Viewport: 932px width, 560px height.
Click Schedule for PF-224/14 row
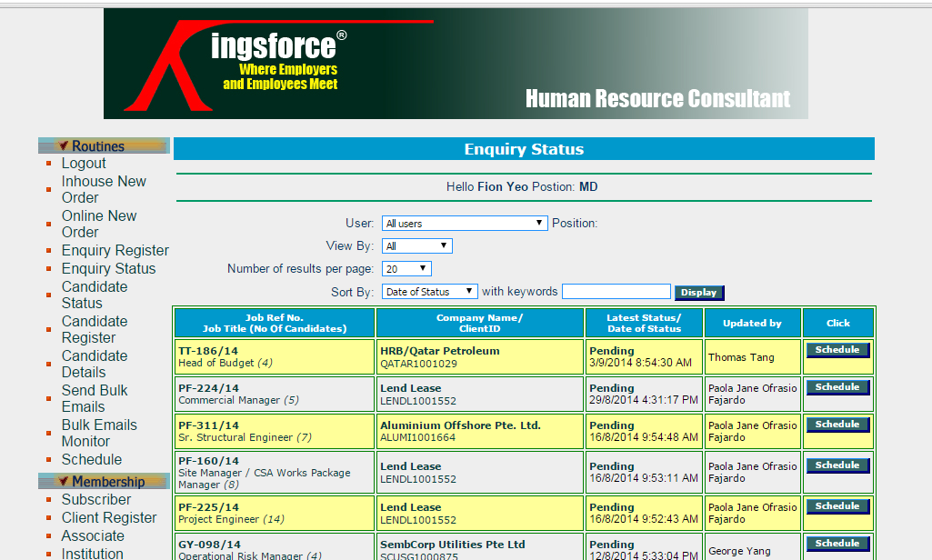pos(837,387)
